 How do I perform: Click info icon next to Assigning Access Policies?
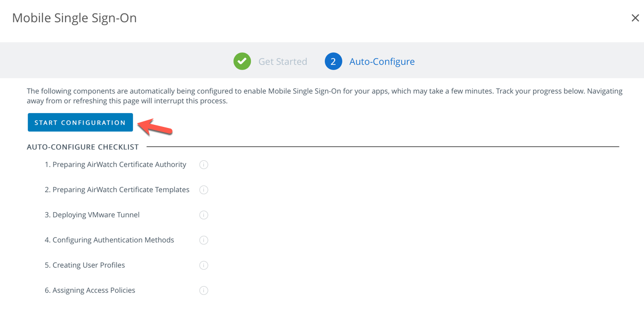(204, 291)
